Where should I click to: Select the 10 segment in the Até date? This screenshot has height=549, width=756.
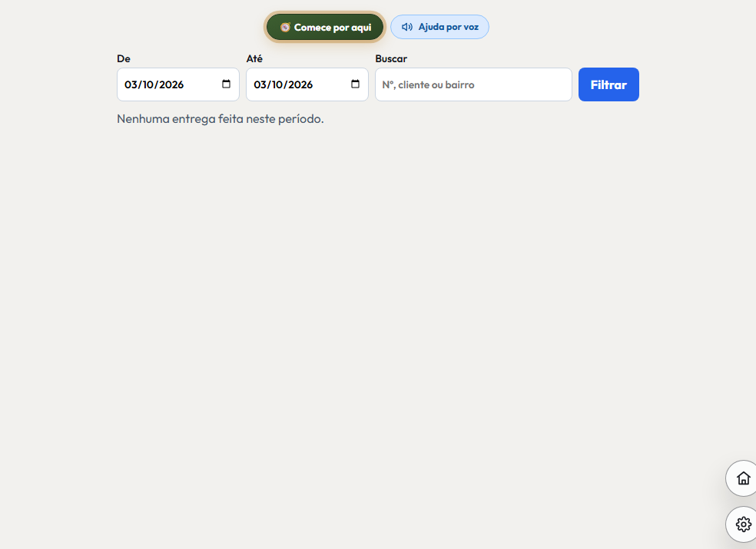coord(277,84)
